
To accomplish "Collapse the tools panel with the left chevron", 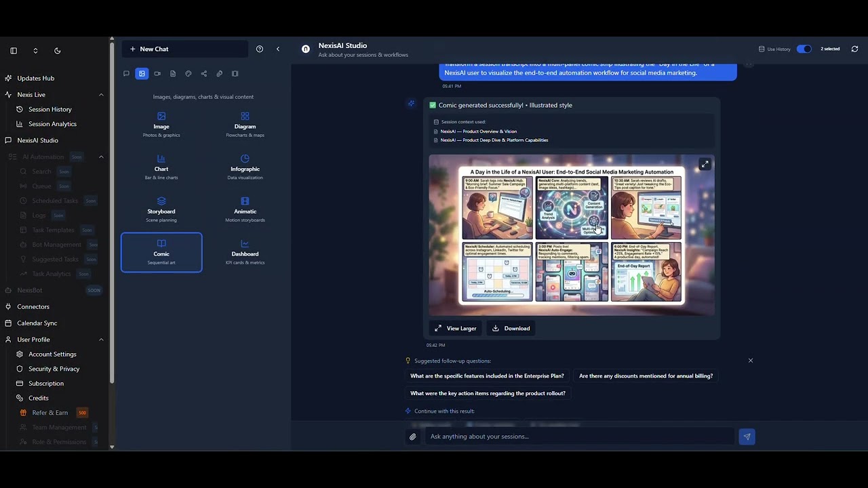I will click(x=278, y=49).
